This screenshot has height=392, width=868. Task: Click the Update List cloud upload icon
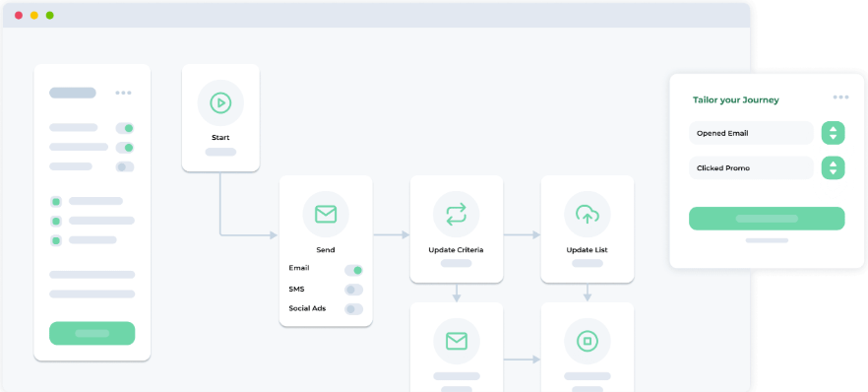pyautogui.click(x=588, y=215)
